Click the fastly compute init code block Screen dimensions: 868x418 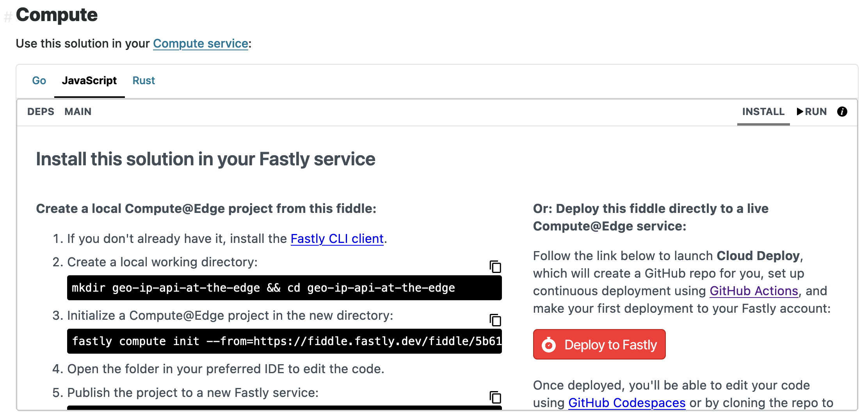[x=284, y=341]
